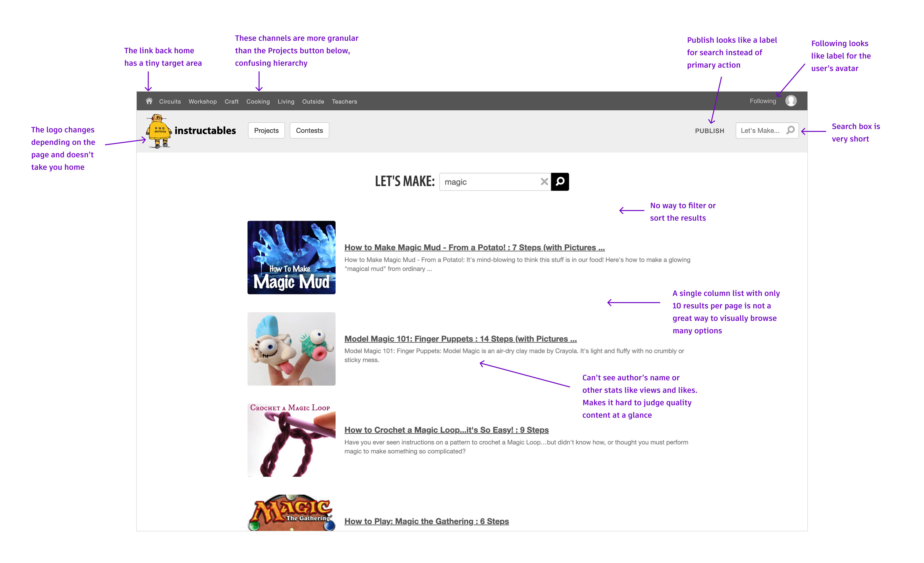Click the Magic Mud description text
Screen dimensions: 924x563
(x=517, y=264)
